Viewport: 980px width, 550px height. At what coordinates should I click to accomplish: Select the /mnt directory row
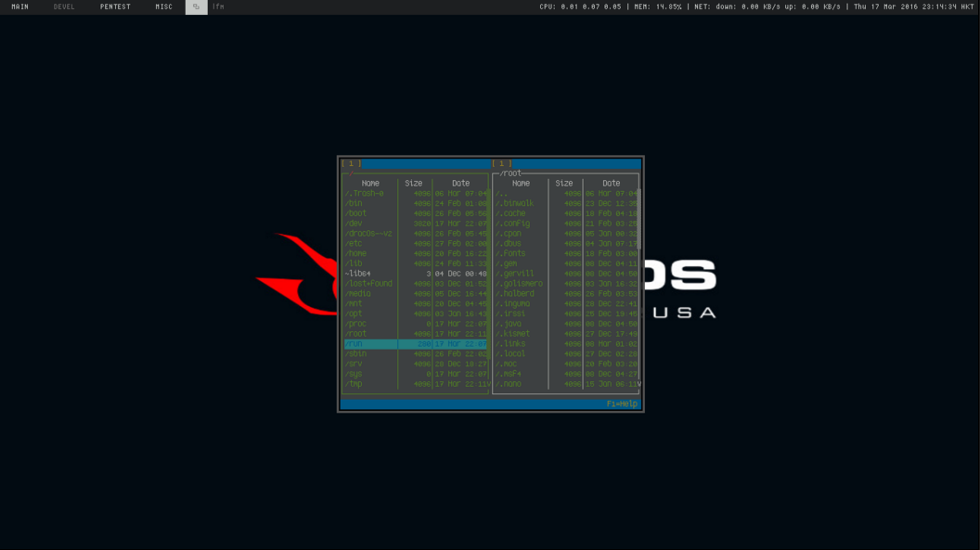(415, 303)
